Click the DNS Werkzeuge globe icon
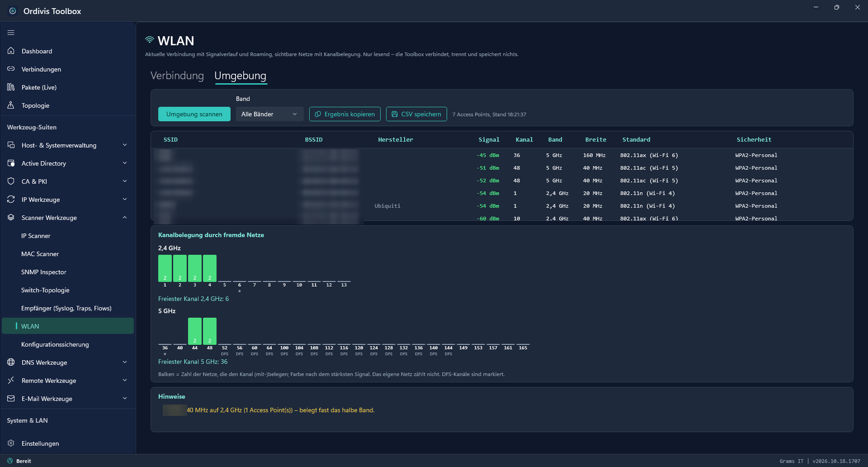 (x=11, y=362)
